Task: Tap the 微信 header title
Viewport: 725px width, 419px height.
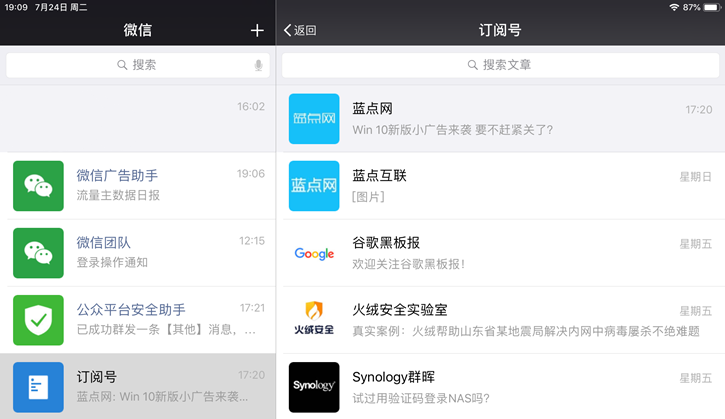Action: pyautogui.click(x=137, y=30)
